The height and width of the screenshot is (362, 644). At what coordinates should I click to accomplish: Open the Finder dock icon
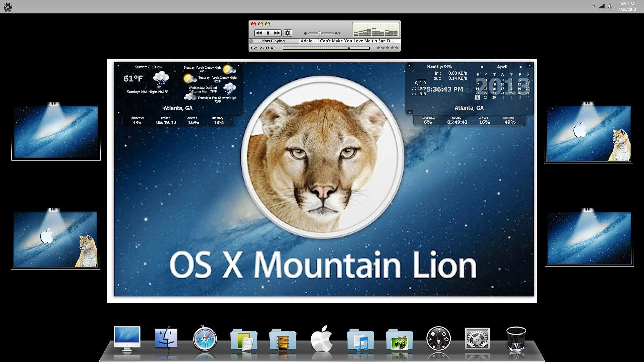point(166,338)
